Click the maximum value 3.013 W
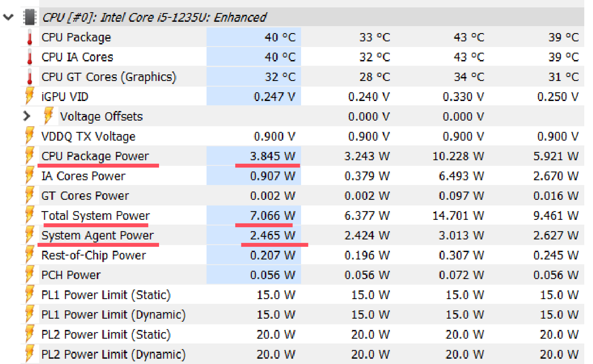 (x=461, y=236)
